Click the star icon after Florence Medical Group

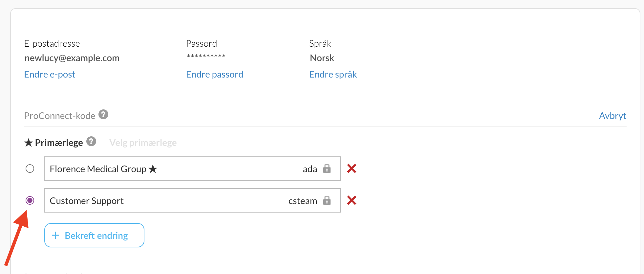(x=153, y=169)
